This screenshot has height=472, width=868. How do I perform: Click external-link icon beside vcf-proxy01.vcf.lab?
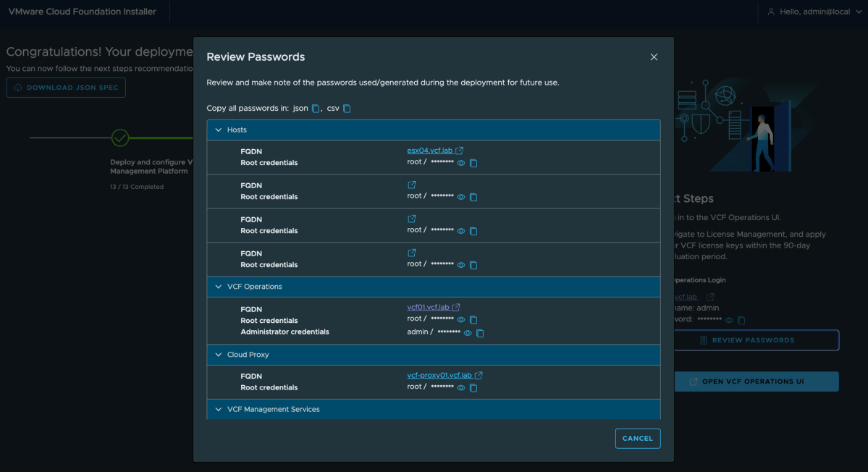click(479, 375)
